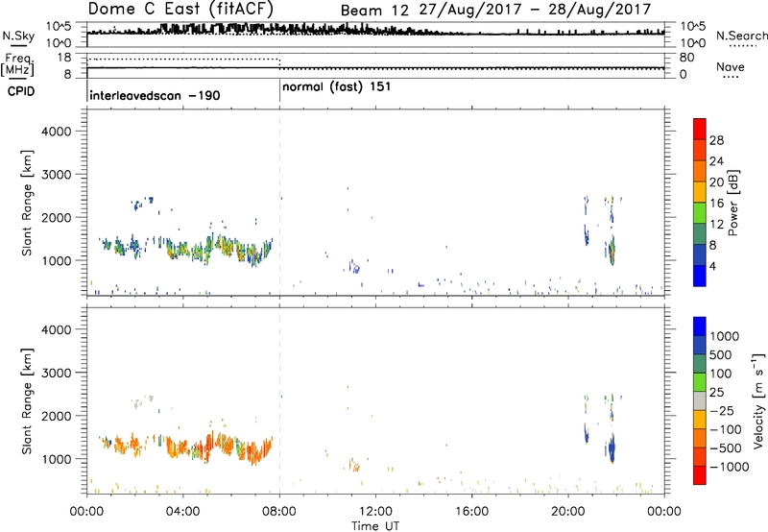Click the gray segment of the Velocity colorbar
This screenshot has width=768, height=532.
700,401
